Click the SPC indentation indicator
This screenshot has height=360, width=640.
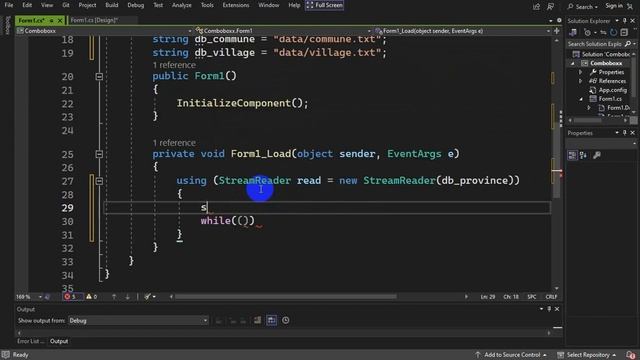531,297
